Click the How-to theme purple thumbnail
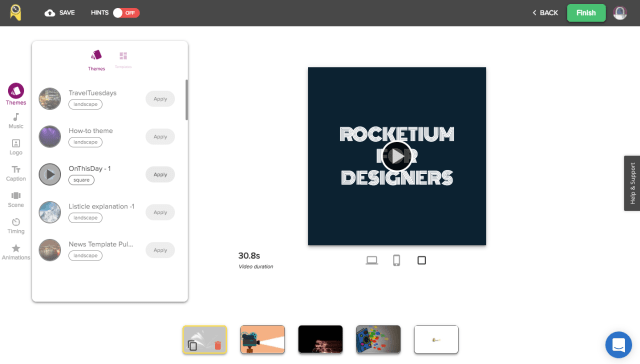The height and width of the screenshot is (364, 640). click(50, 136)
